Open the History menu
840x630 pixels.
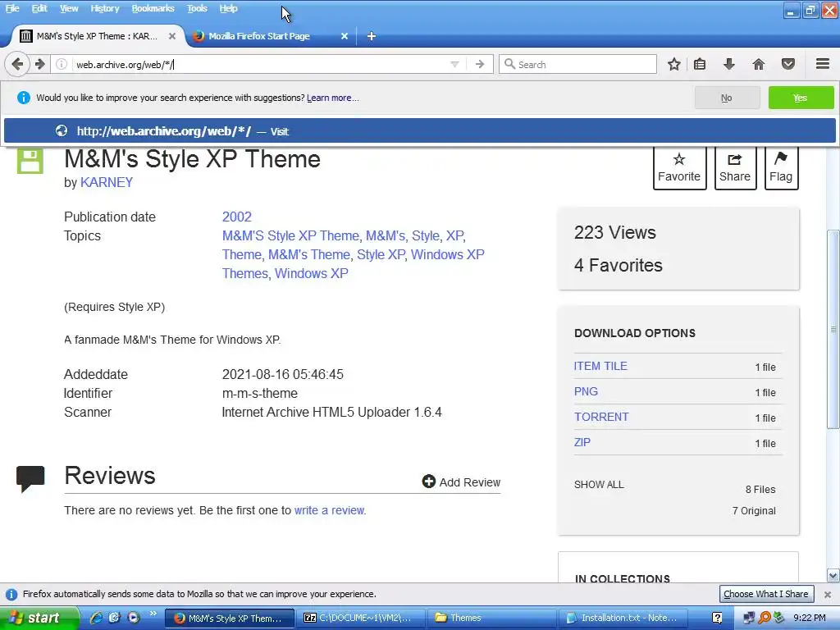[104, 8]
